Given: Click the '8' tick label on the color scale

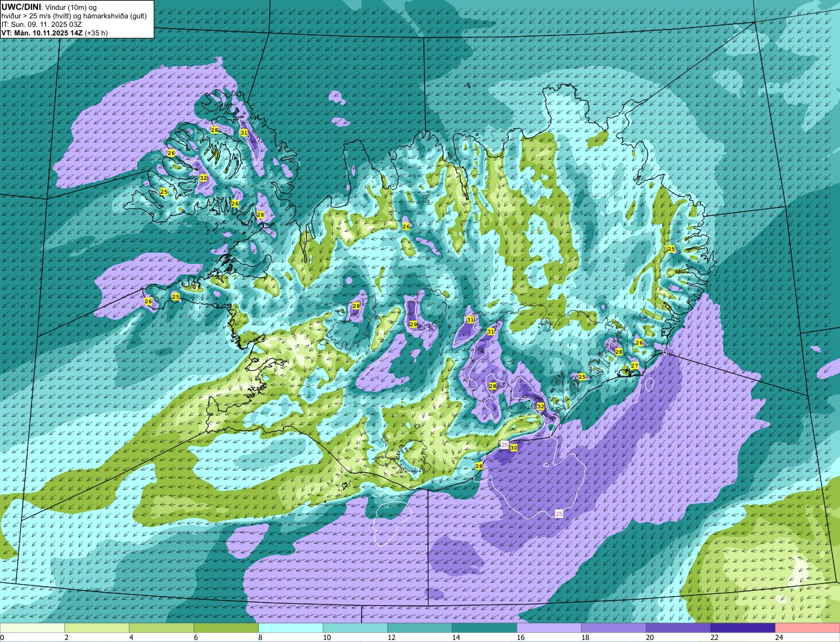Looking at the screenshot, I should click(259, 637).
